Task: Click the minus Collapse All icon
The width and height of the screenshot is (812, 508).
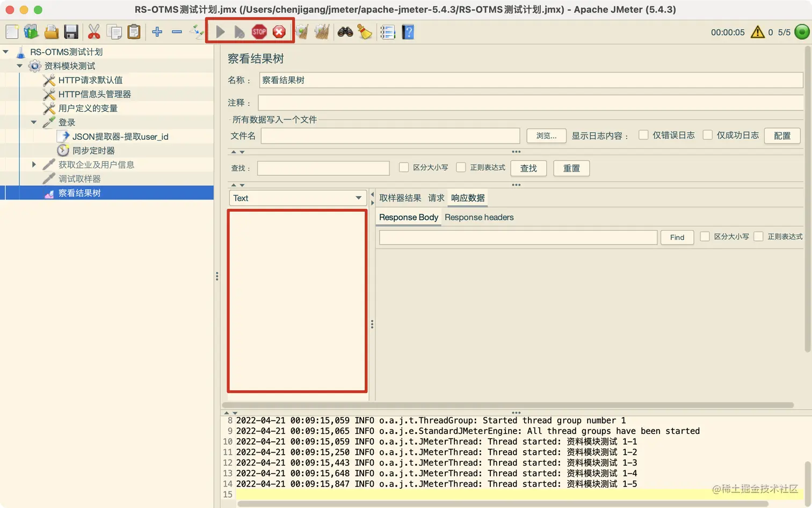Action: pyautogui.click(x=177, y=32)
